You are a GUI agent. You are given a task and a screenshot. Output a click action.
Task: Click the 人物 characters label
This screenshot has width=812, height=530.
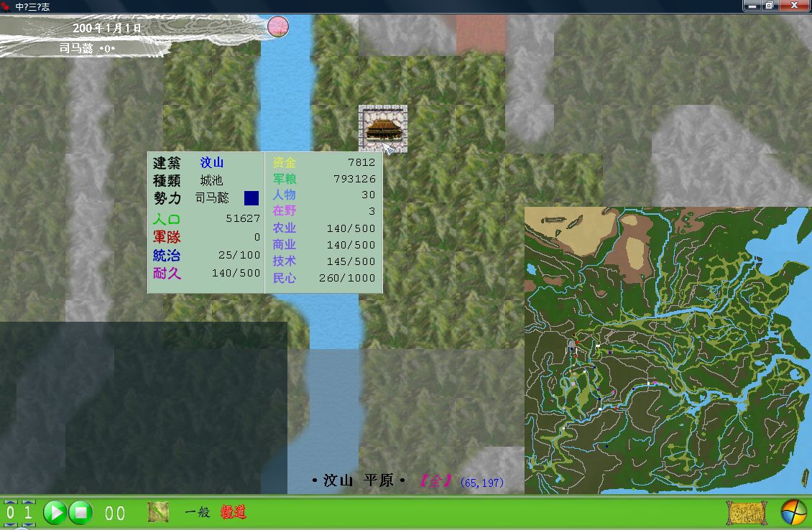(285, 195)
